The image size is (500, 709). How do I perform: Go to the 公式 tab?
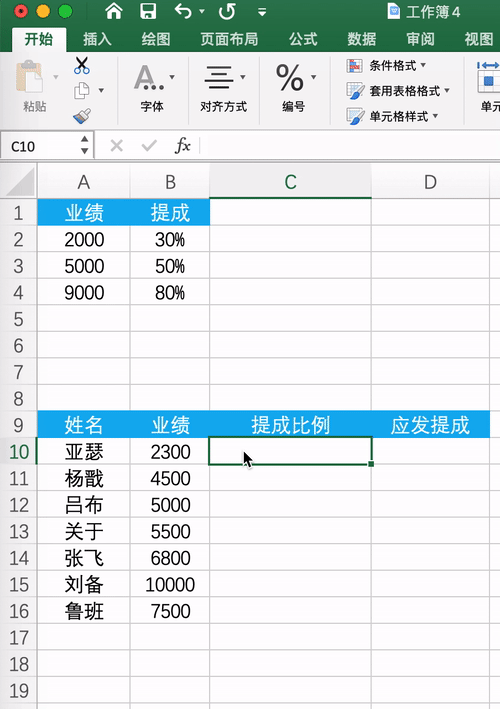point(303,39)
